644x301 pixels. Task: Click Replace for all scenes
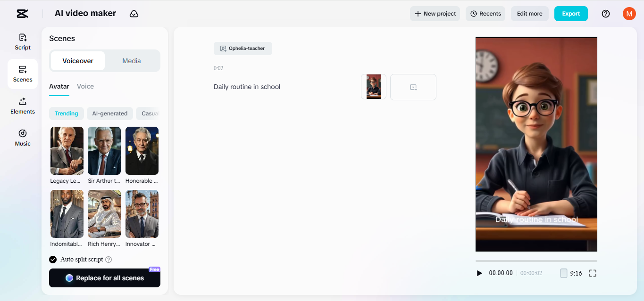pyautogui.click(x=104, y=278)
